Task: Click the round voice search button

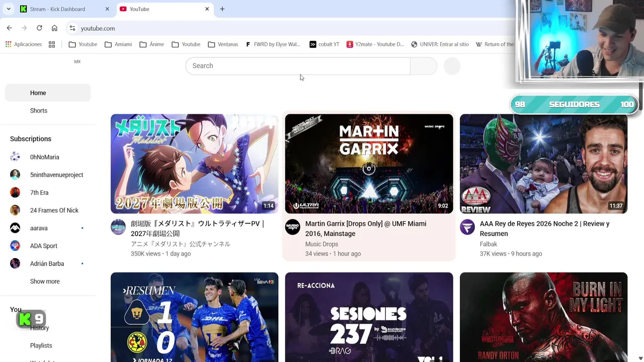Action: point(452,66)
